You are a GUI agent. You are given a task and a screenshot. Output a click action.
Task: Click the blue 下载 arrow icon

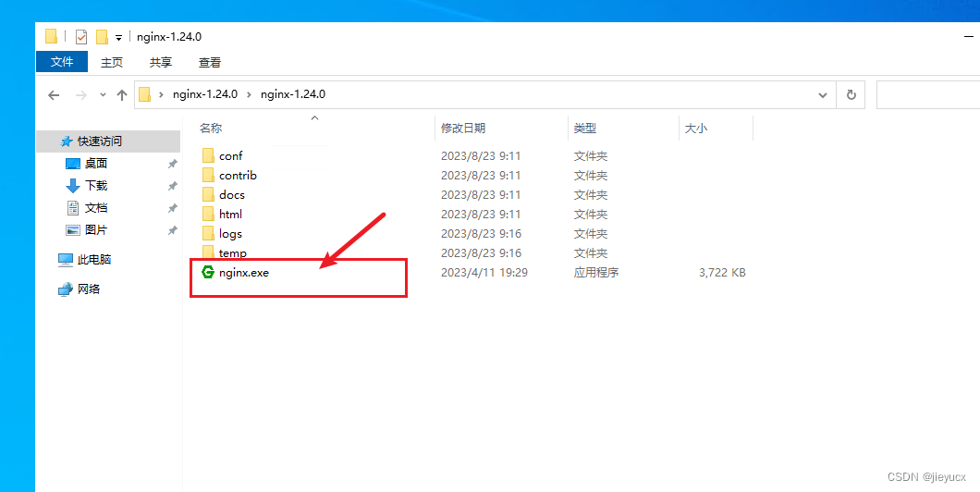point(73,186)
